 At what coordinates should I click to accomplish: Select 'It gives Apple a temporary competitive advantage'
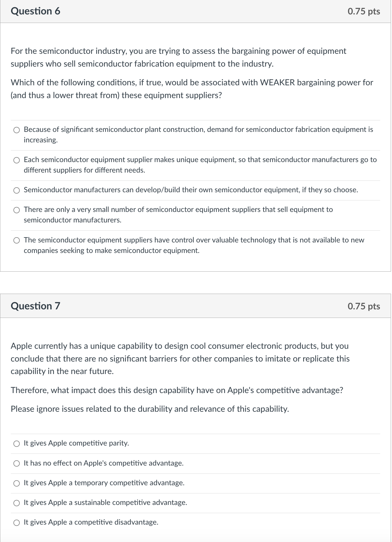[16, 483]
